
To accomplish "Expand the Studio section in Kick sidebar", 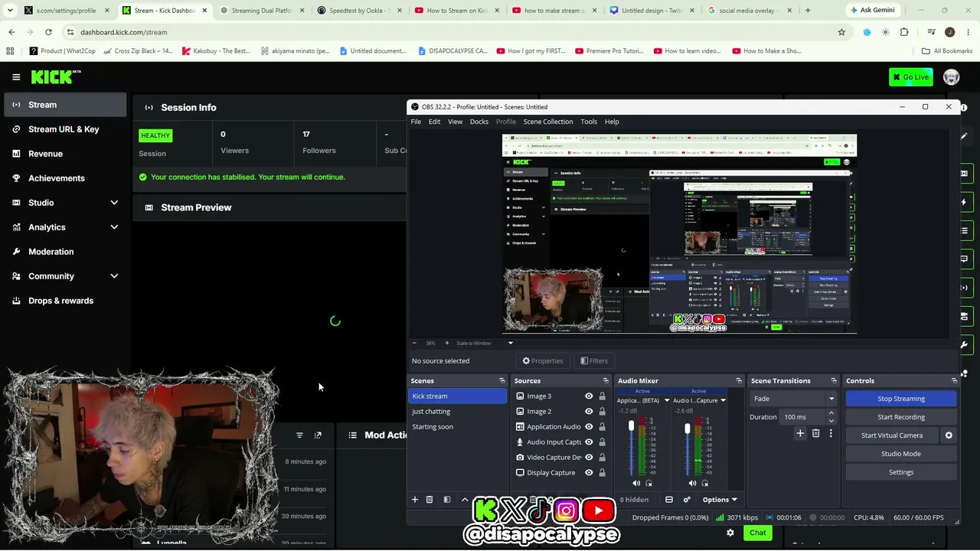I will (114, 203).
